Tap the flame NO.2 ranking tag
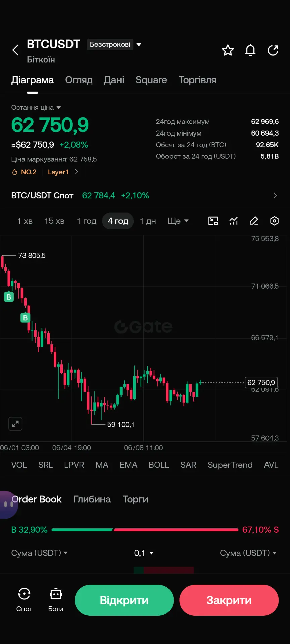Screen dimensions: 290x644 [24, 172]
